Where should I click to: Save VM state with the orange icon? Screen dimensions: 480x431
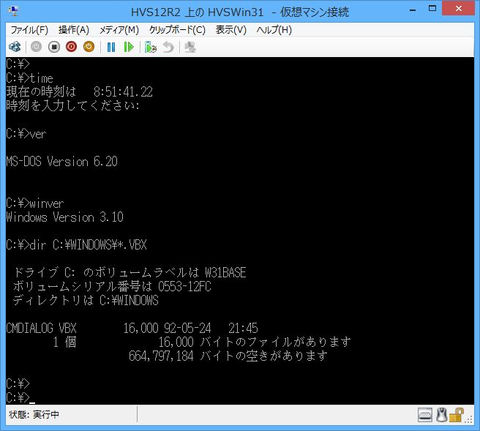[89, 47]
